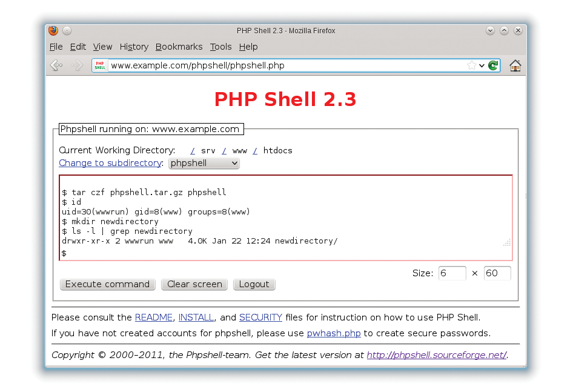Reload the page using the green refresh icon
The height and width of the screenshot is (392, 576).
[493, 65]
